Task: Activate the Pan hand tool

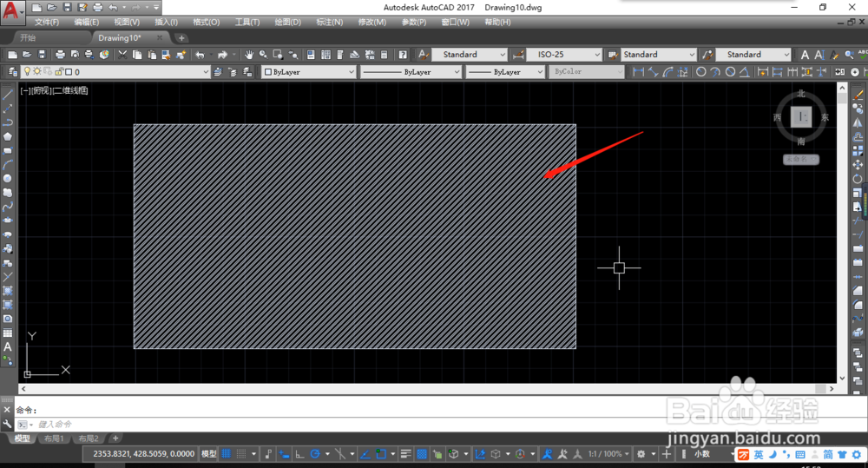Action: coord(249,55)
